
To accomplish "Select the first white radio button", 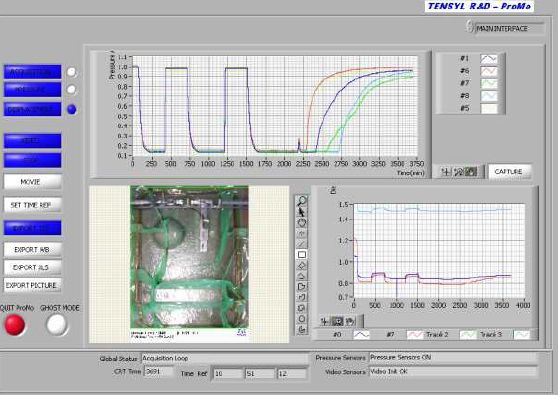I will [x=72, y=72].
